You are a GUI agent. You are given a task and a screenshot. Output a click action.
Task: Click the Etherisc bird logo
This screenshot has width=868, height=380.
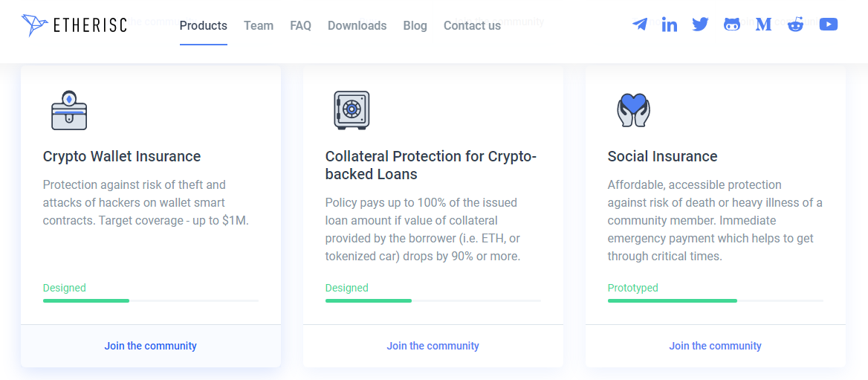35,25
